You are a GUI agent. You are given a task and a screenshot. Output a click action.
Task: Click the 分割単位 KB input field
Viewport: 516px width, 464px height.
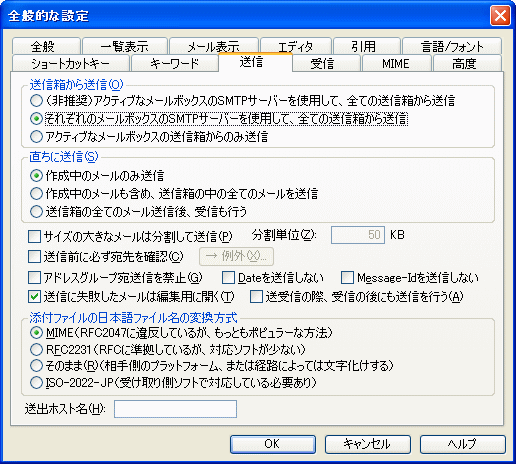[x=358, y=235]
